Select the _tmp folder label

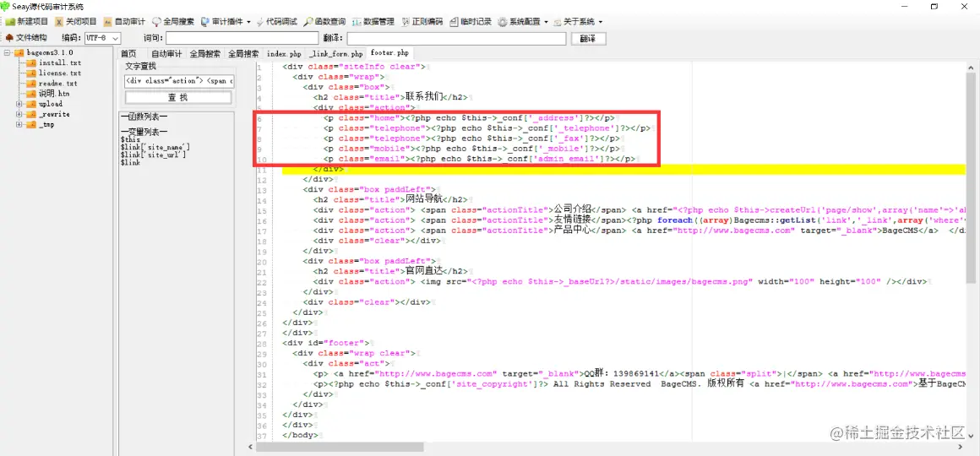(x=46, y=124)
